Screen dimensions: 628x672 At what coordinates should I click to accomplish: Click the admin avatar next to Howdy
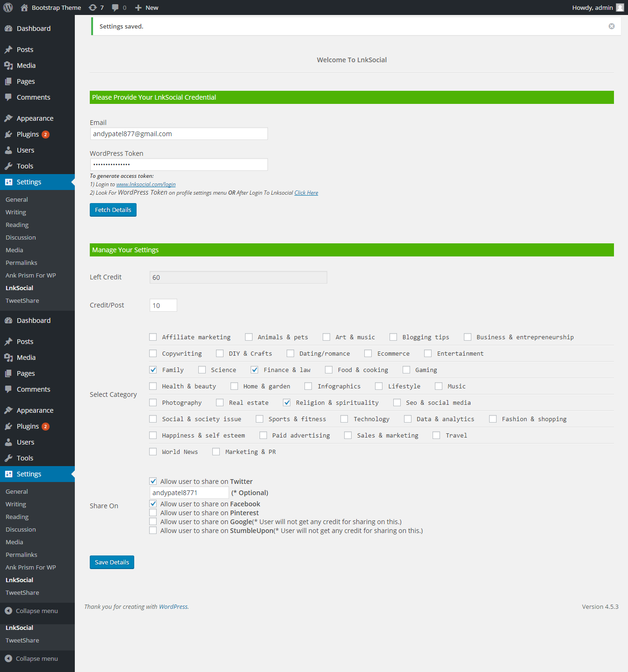coord(620,7)
